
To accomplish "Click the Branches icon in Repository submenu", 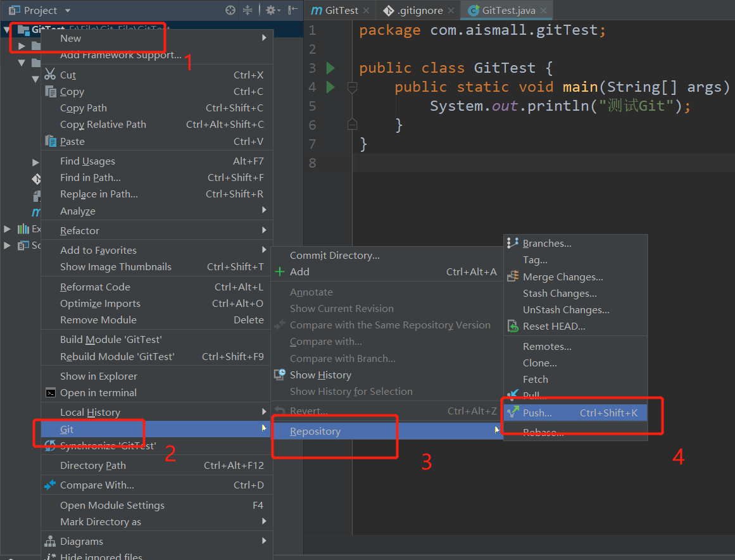I will pyautogui.click(x=512, y=243).
